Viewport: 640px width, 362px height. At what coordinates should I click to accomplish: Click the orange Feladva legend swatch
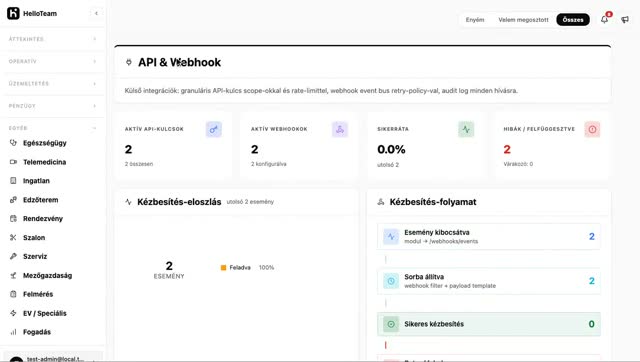(223, 268)
